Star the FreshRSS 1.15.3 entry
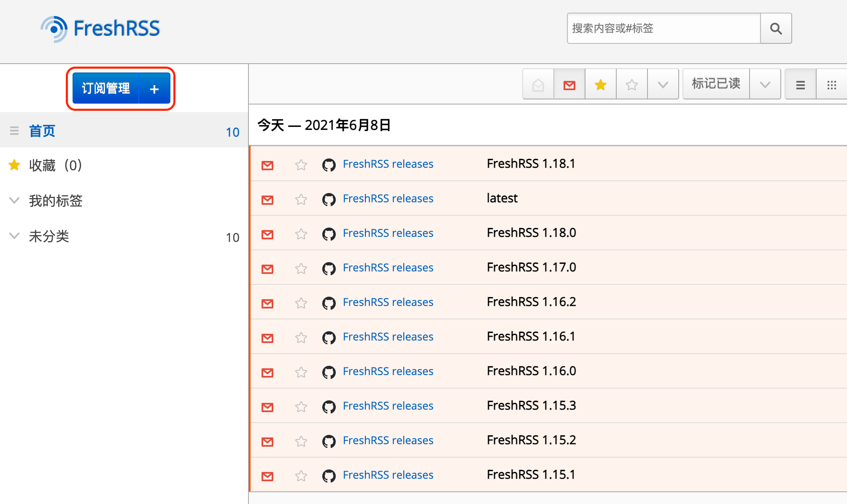Viewport: 847px width, 504px height. pyautogui.click(x=301, y=407)
